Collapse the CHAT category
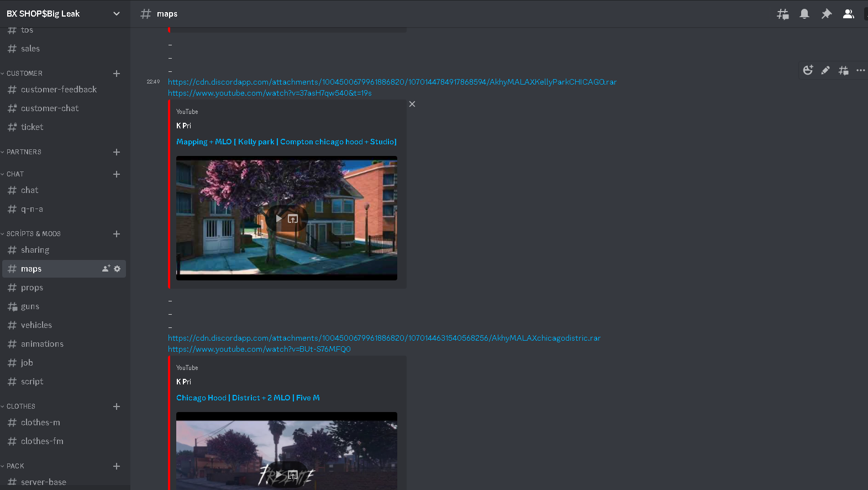 [x=15, y=174]
